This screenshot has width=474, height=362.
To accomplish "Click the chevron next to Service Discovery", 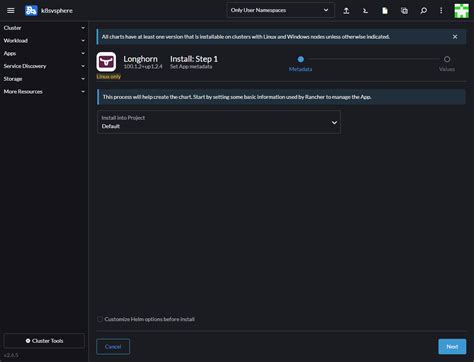I will pyautogui.click(x=83, y=66).
